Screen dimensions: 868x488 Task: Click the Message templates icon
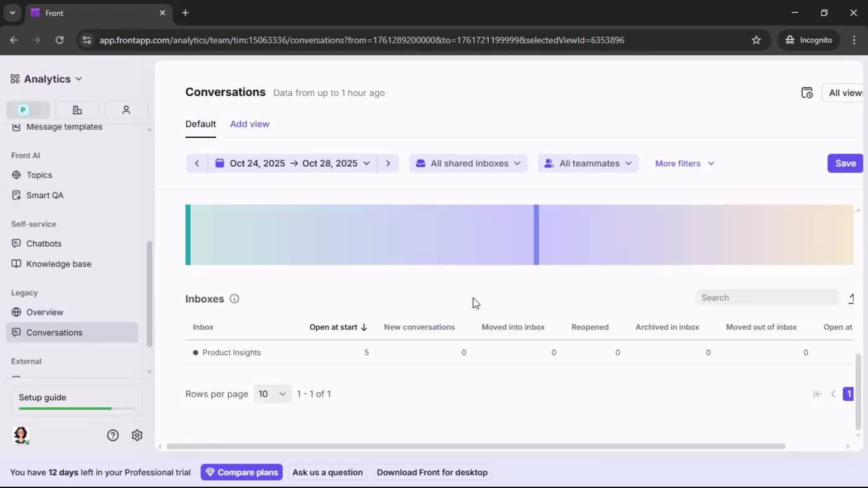(16, 127)
